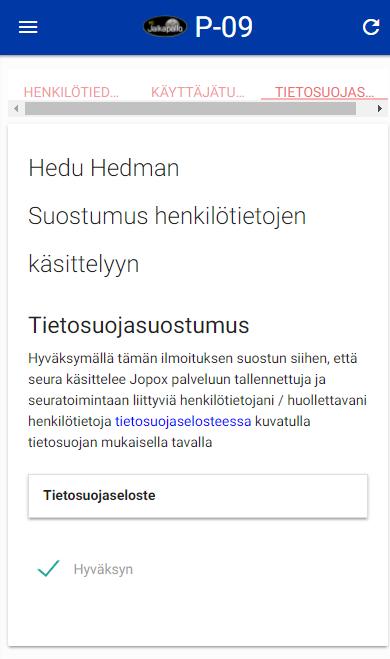Click the right scroll arrow of tab bar
This screenshot has width=390, height=659.
pos(379,109)
